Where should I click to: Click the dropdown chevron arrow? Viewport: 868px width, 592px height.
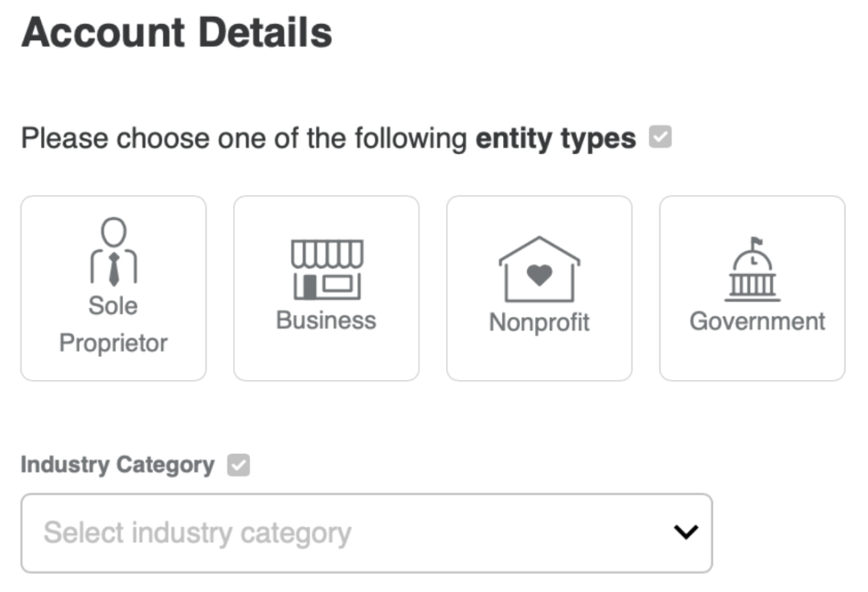pos(686,532)
